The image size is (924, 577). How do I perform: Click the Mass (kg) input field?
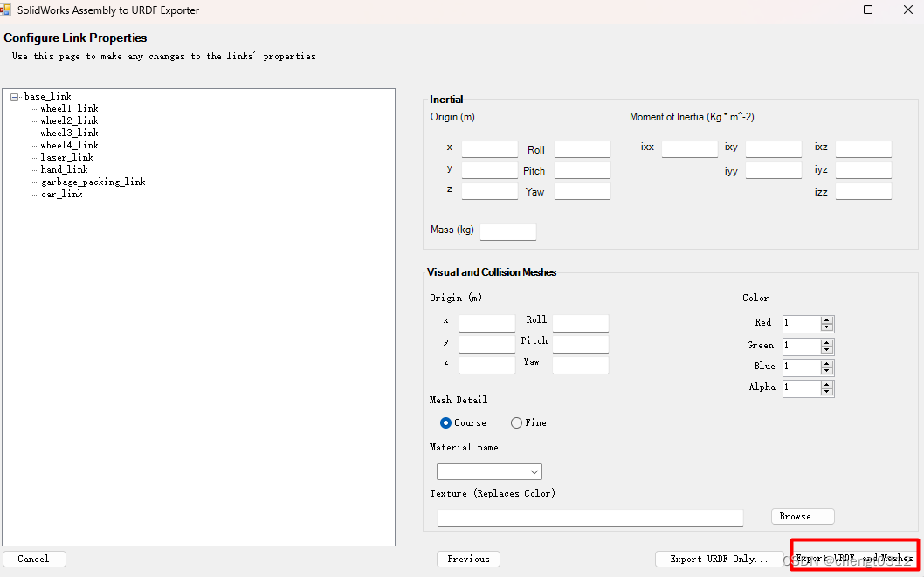(x=508, y=232)
